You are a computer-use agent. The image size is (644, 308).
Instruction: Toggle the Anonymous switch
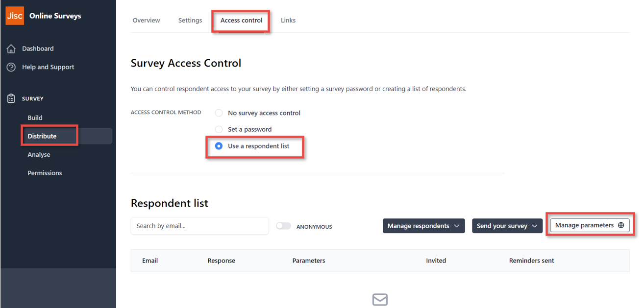(283, 226)
